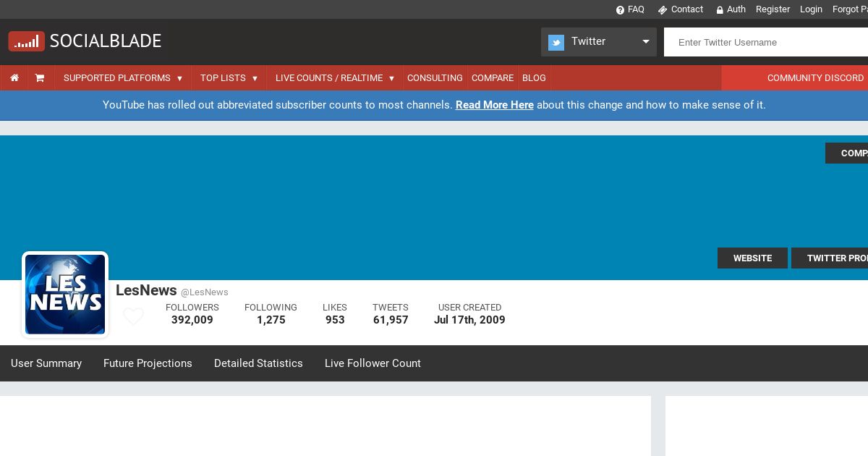The image size is (868, 456).
Task: Click the Contact ticket icon
Action: point(662,10)
